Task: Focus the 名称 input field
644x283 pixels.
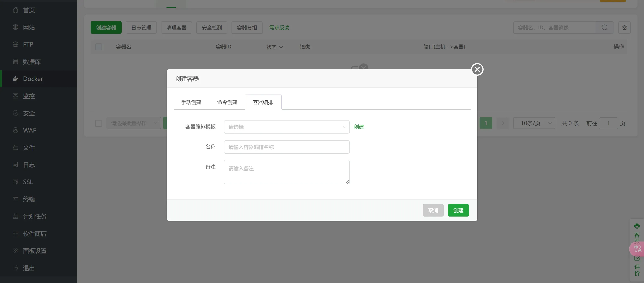Action: pos(287,147)
